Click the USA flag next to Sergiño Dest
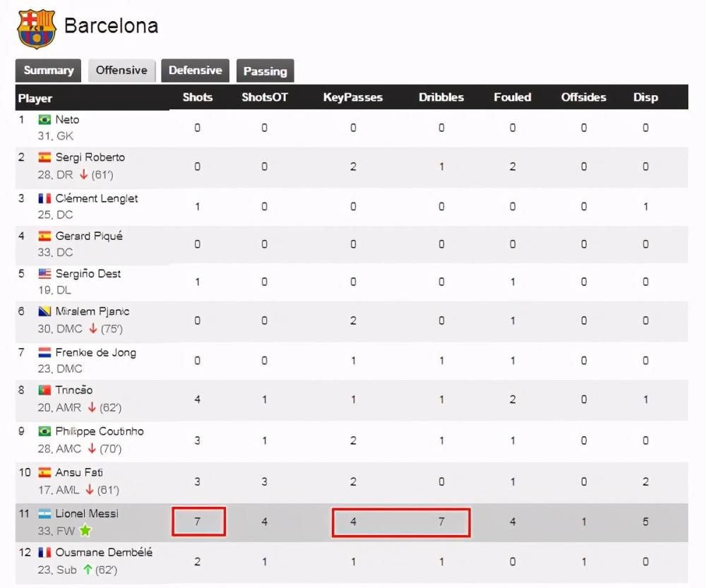706x588 pixels. (44, 274)
